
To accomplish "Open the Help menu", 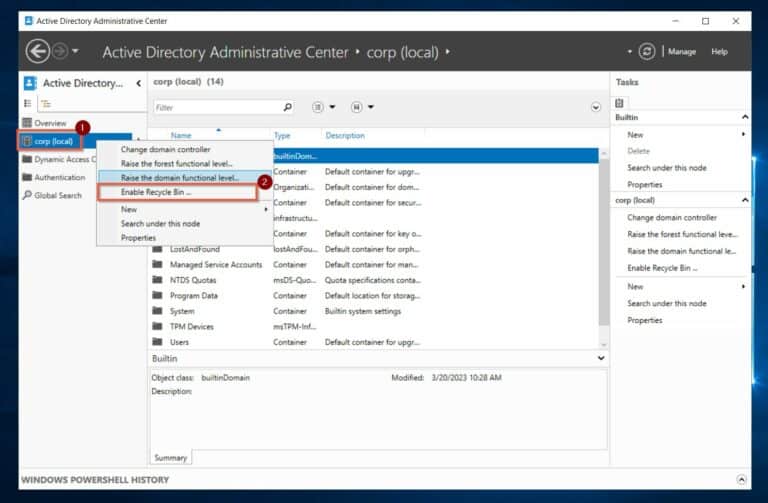I will 719,51.
